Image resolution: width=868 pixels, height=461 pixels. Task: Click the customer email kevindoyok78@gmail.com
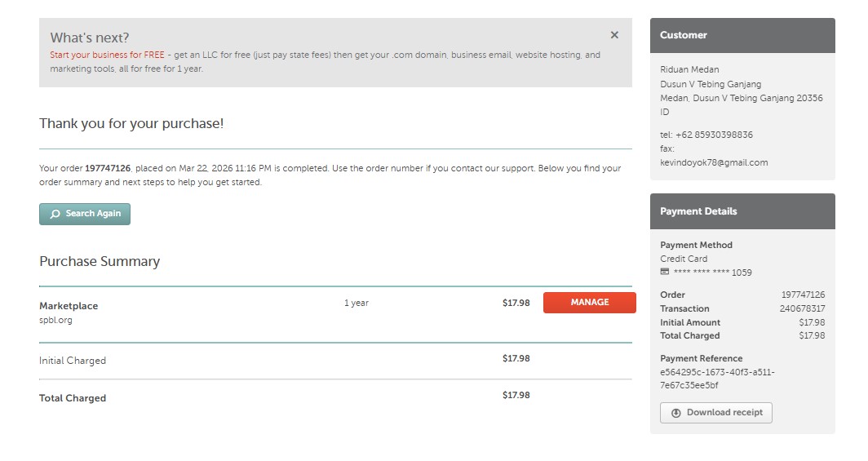pyautogui.click(x=714, y=162)
